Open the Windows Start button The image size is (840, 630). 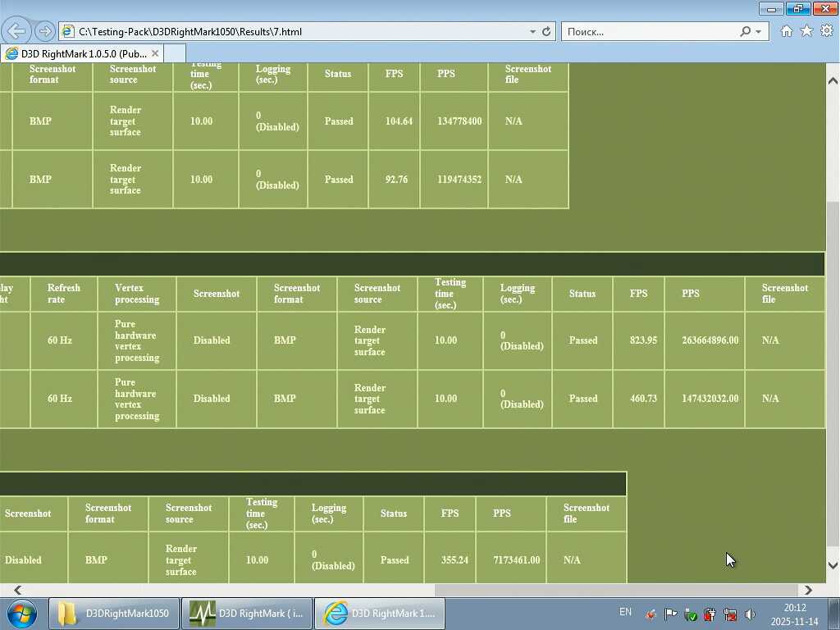pyautogui.click(x=22, y=614)
